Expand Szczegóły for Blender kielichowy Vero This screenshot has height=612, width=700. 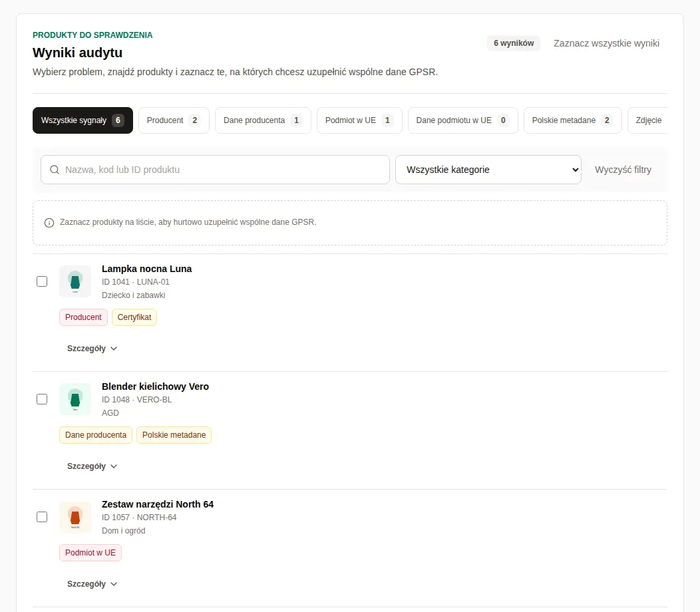tap(92, 466)
